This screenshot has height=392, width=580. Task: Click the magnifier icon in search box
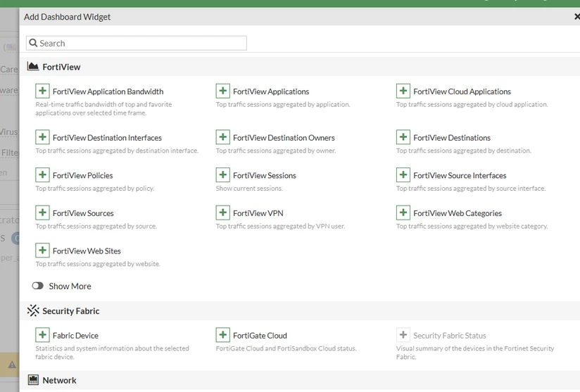pyautogui.click(x=33, y=43)
